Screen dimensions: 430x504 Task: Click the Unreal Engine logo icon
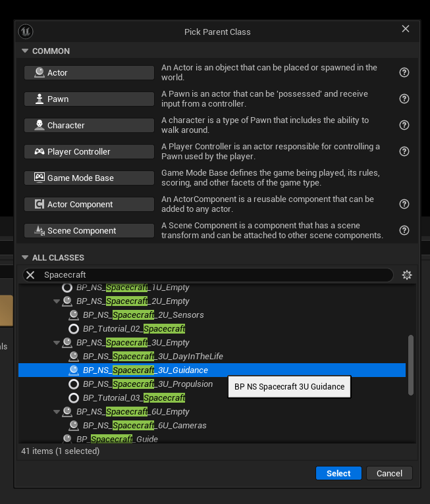tap(26, 32)
